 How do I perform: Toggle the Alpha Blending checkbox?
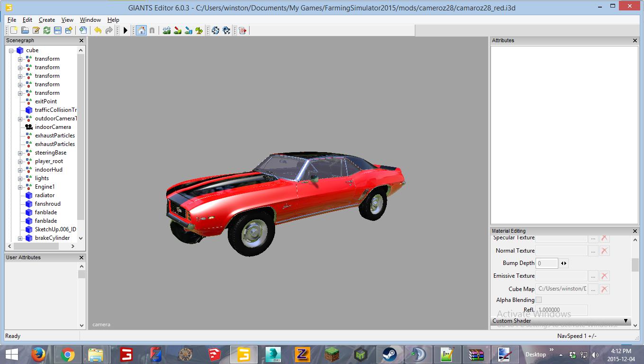tap(538, 300)
